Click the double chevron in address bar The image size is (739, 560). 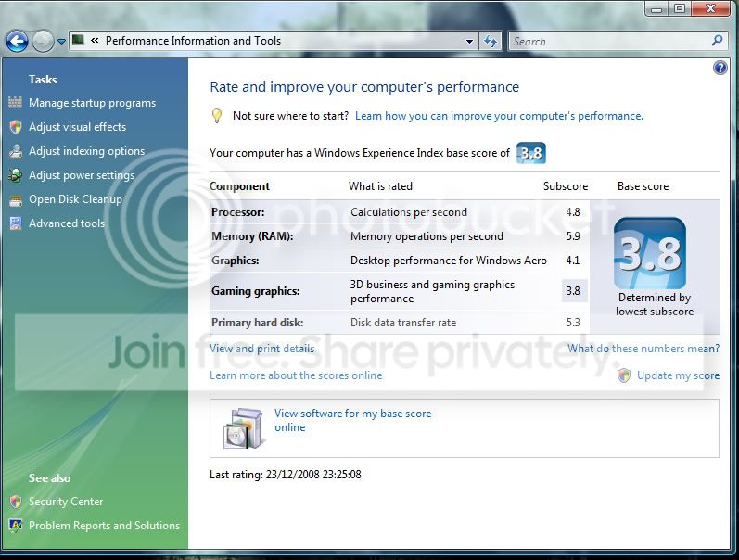coord(95,41)
